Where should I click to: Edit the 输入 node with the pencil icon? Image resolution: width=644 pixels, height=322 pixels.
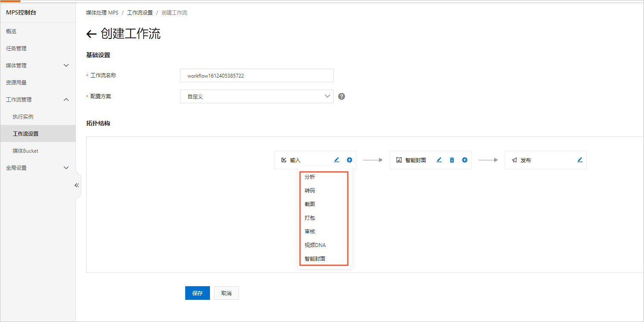[336, 160]
